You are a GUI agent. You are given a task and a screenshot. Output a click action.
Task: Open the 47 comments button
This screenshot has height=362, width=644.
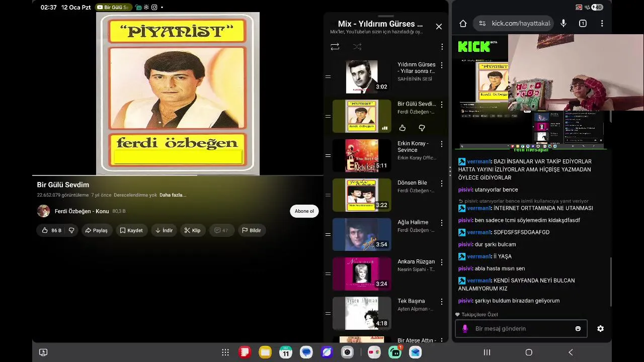[221, 230]
